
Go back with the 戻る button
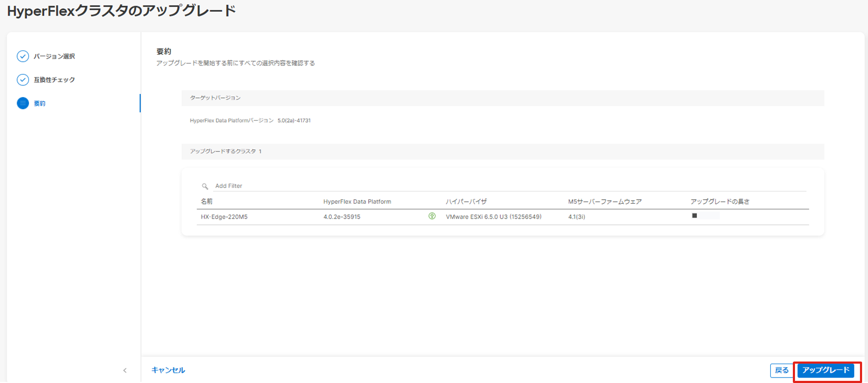coord(782,371)
